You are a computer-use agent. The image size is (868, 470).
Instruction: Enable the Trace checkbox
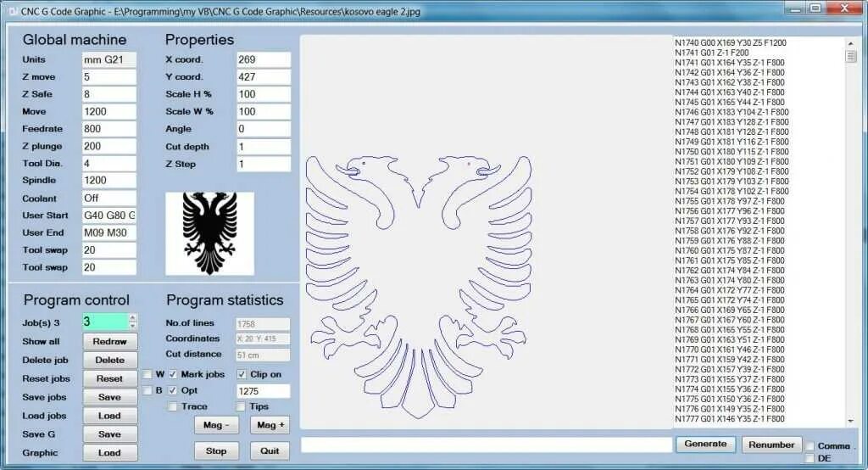(x=173, y=407)
